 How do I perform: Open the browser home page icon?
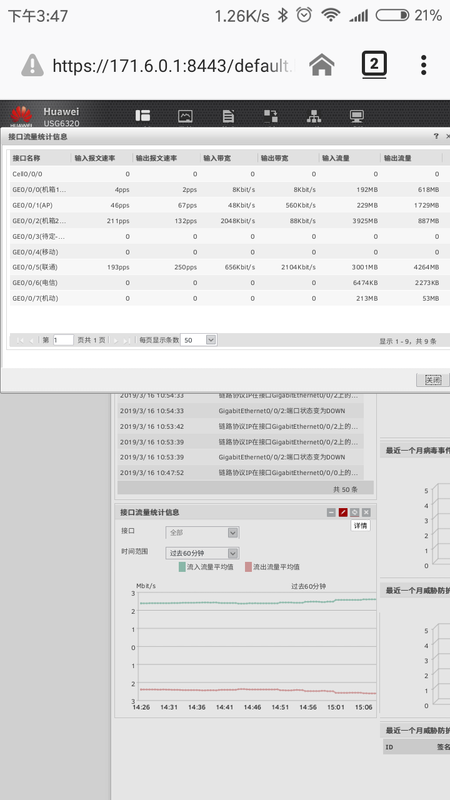(x=322, y=65)
